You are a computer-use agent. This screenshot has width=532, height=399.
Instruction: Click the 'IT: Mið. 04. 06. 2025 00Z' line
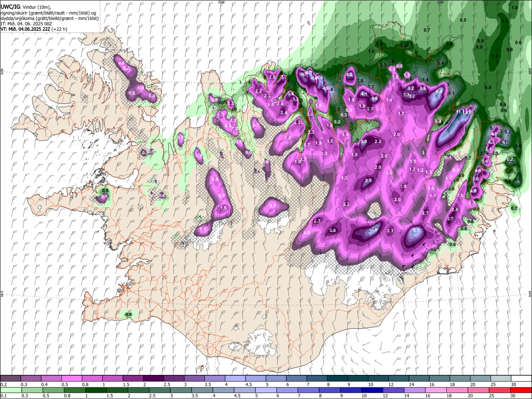point(26,24)
